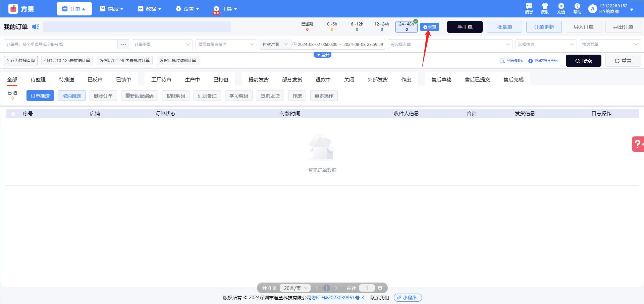Switch to the 售后草稿 tab
The height and width of the screenshot is (304, 644).
click(441, 79)
